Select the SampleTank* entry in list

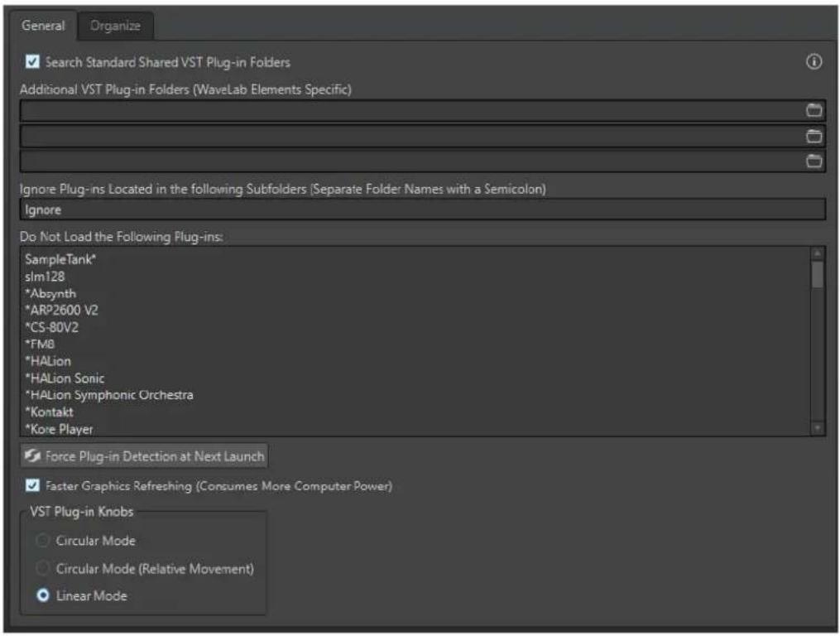pos(60,259)
